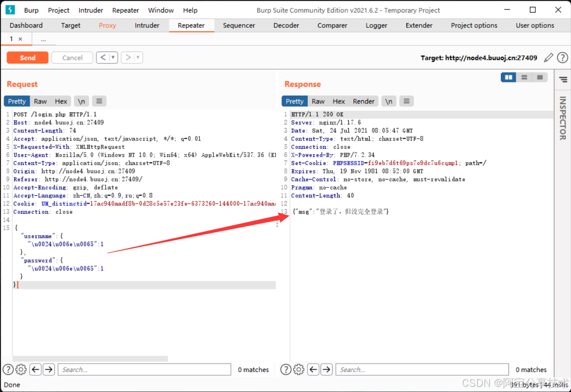Add new Repeater tab with ...
This screenshot has width=571, height=392.
tap(43, 39)
